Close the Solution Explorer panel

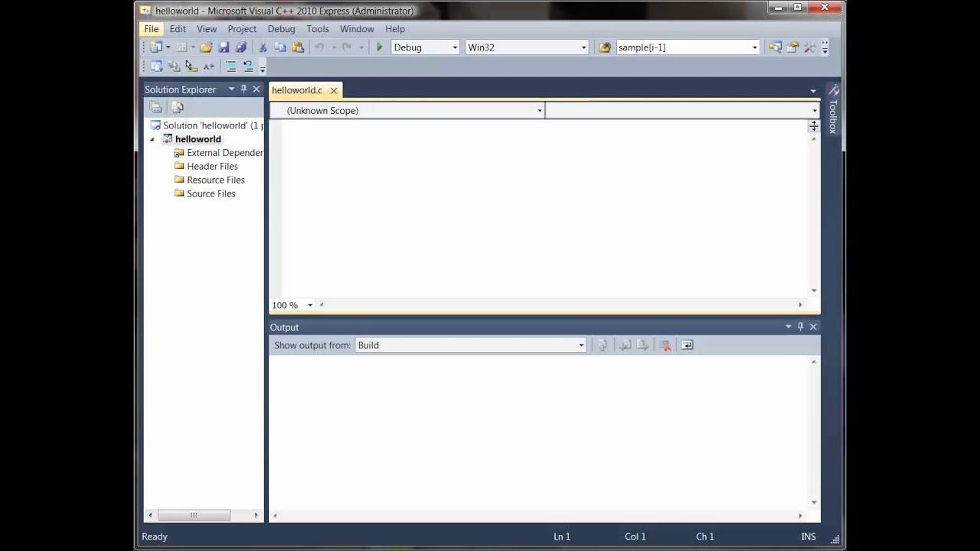tap(256, 90)
